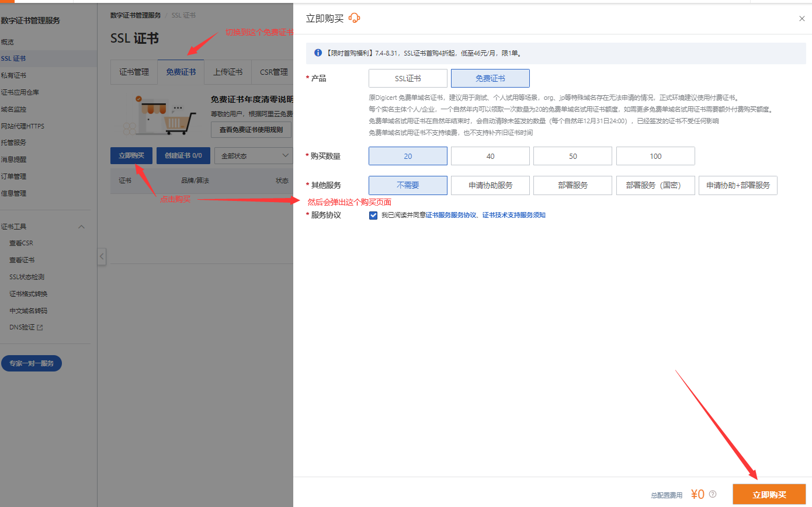
Task: Open 域名监控 in the sidebar
Action: (x=13, y=109)
